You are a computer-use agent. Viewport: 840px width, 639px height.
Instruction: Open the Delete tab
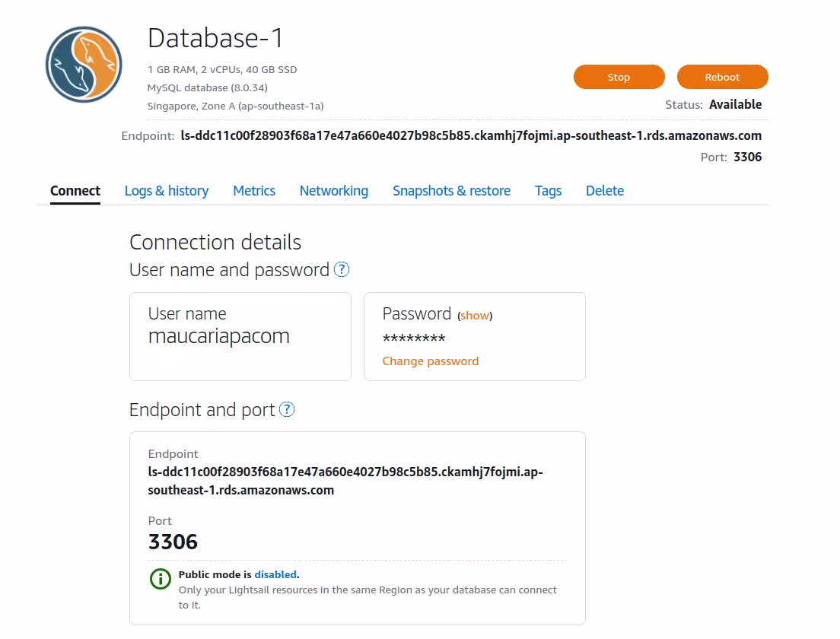[605, 191]
